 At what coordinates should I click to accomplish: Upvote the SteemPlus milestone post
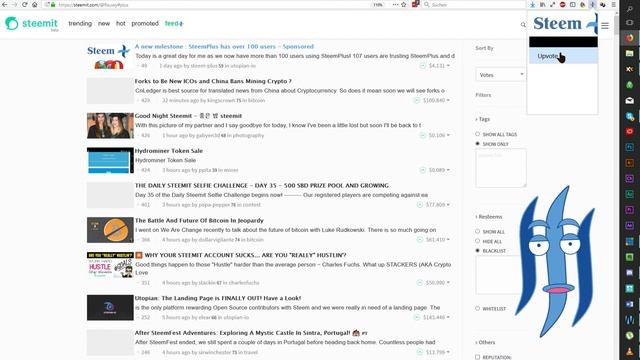(x=422, y=66)
